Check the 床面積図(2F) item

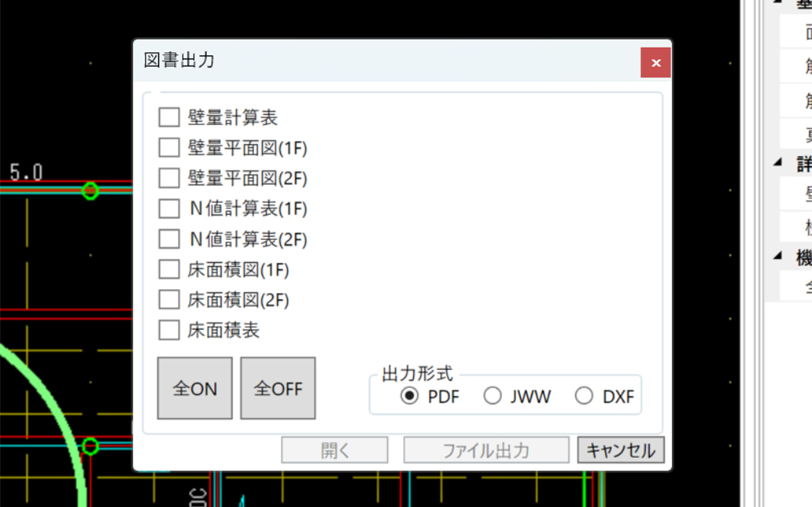tap(168, 300)
